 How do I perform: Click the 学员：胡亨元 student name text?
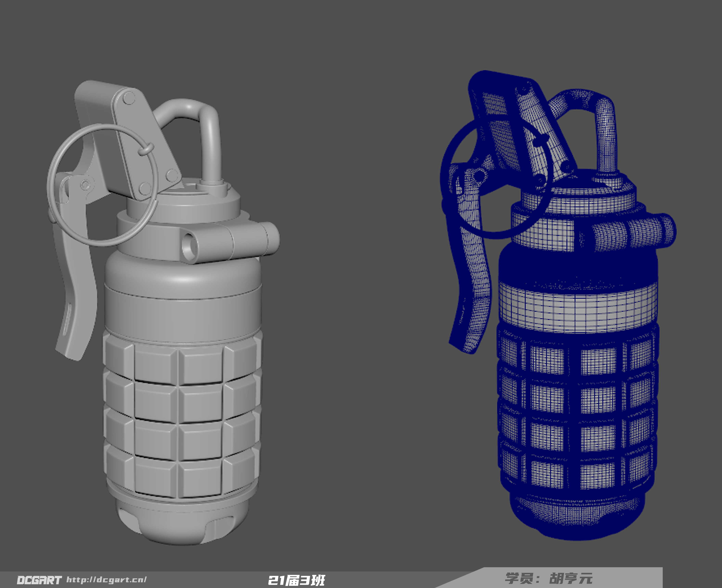tap(549, 578)
